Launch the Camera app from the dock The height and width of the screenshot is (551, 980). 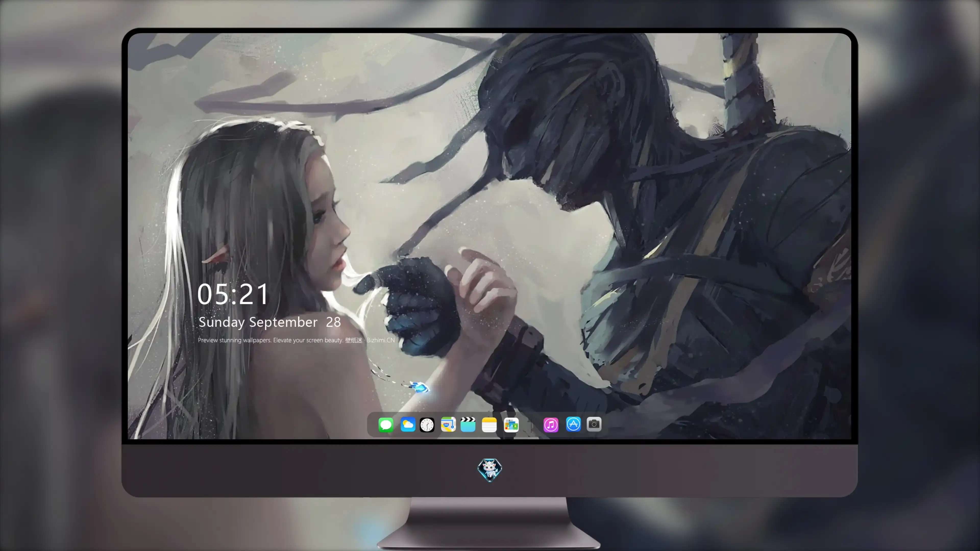coord(594,424)
